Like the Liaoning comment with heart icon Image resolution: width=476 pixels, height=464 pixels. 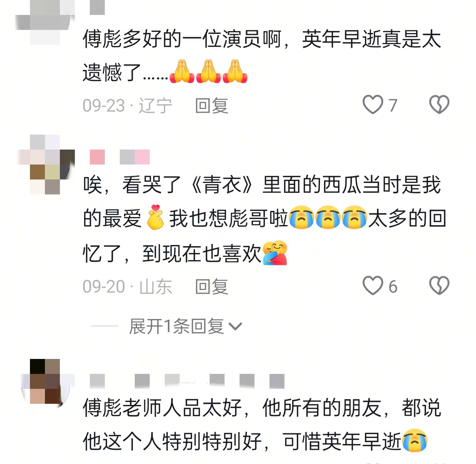(x=373, y=105)
